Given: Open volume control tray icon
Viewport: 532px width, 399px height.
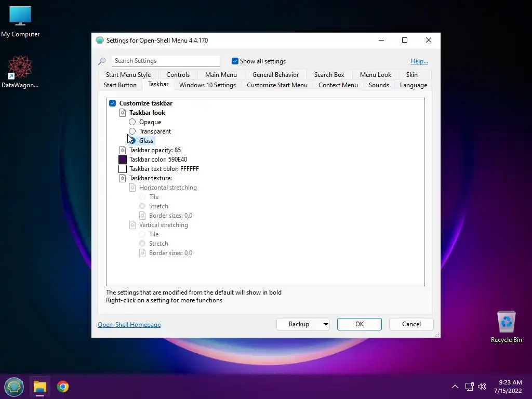Looking at the screenshot, I should point(482,387).
